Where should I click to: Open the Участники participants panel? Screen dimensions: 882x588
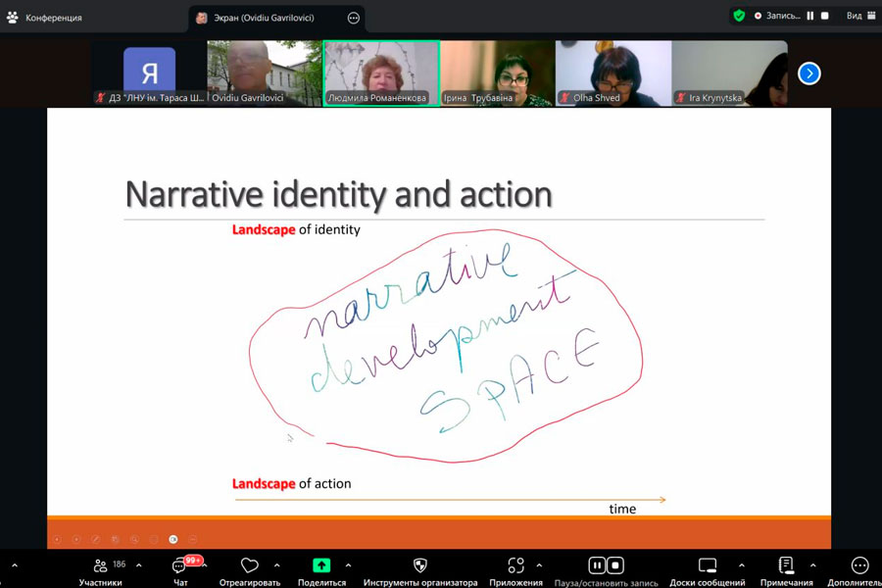pos(101,566)
